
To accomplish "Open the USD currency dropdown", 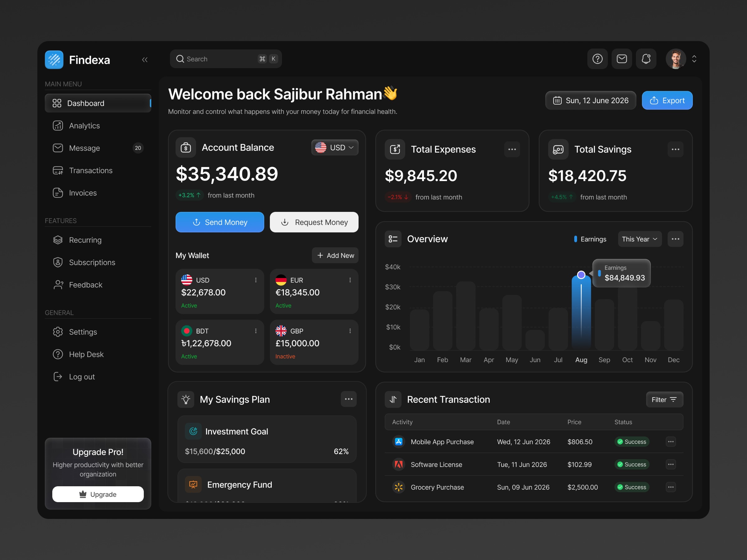I will point(335,147).
